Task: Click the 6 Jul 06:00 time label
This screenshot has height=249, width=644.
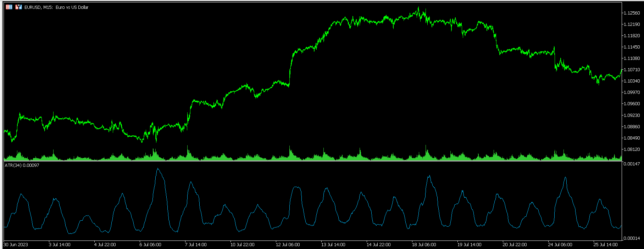Action: (150, 245)
